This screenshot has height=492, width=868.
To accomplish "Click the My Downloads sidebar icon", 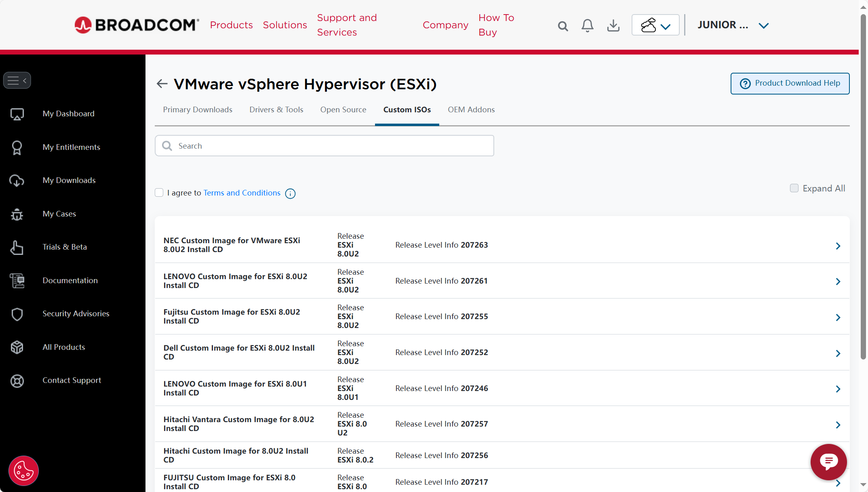I will tap(16, 181).
